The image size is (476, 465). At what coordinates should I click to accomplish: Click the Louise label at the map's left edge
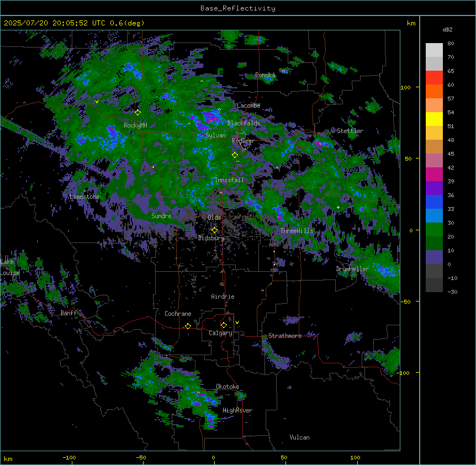(10, 273)
